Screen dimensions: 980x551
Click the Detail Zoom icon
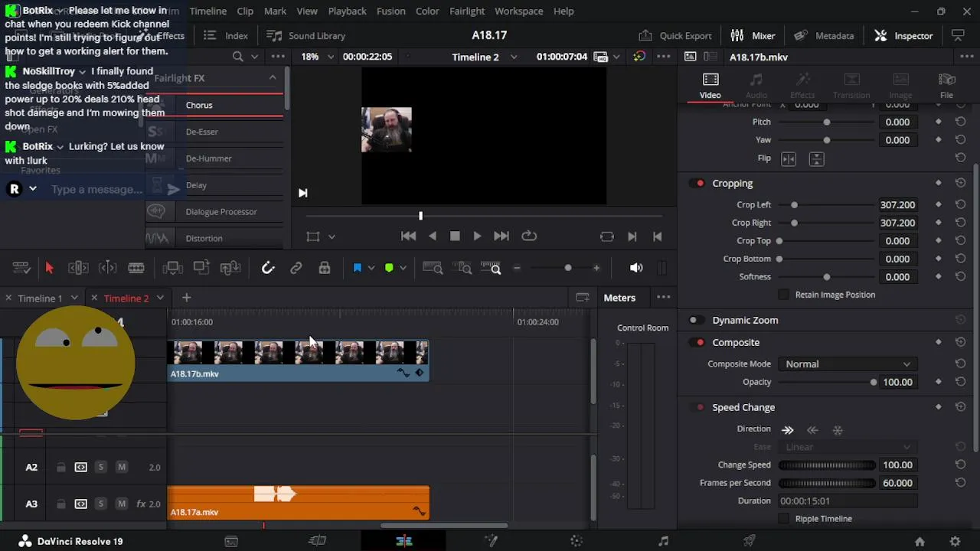(462, 268)
